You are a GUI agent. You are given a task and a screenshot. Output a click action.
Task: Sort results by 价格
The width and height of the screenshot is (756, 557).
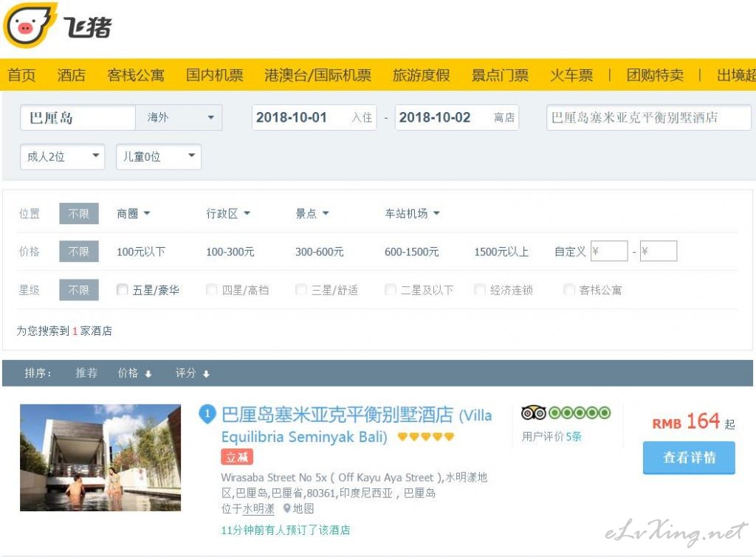[x=128, y=373]
